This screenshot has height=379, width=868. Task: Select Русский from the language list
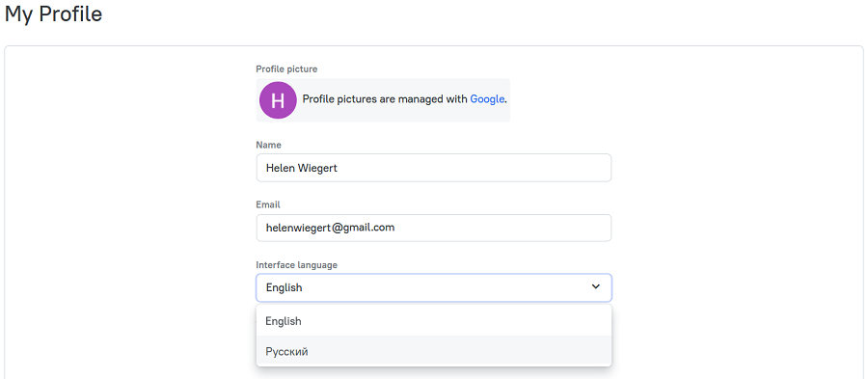[433, 351]
